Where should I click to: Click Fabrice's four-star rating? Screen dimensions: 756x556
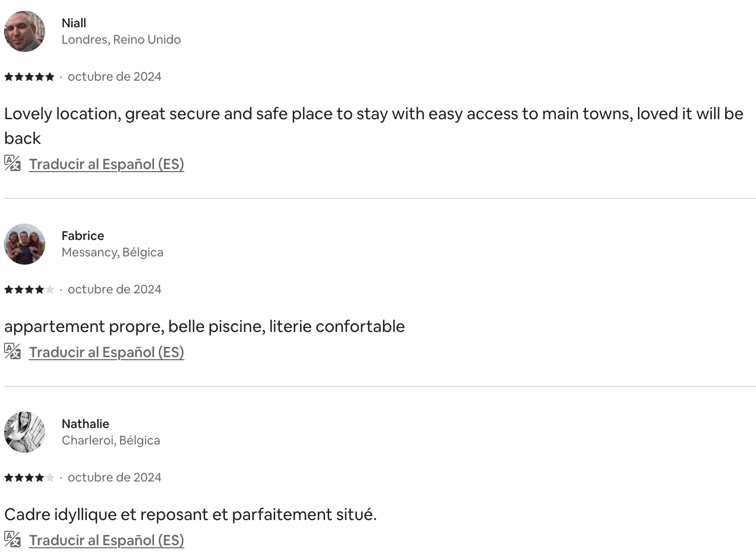[29, 290]
